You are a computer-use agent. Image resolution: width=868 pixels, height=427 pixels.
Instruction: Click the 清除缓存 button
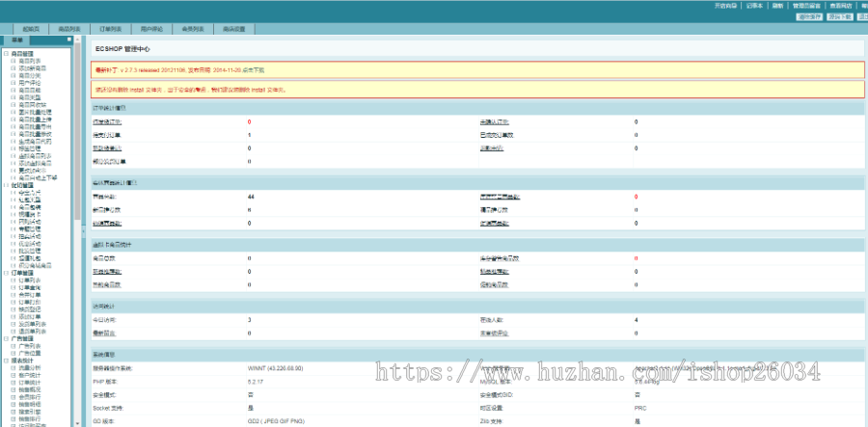(809, 16)
